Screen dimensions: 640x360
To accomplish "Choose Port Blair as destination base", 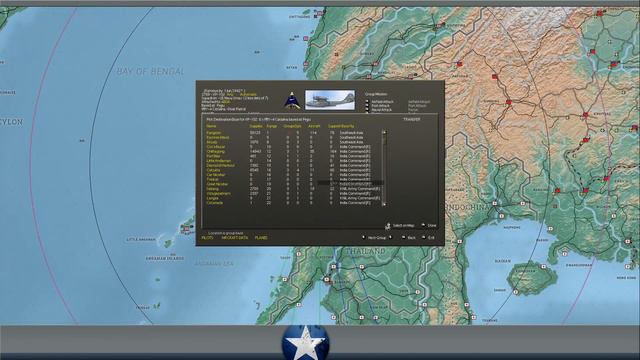I will tap(213, 156).
